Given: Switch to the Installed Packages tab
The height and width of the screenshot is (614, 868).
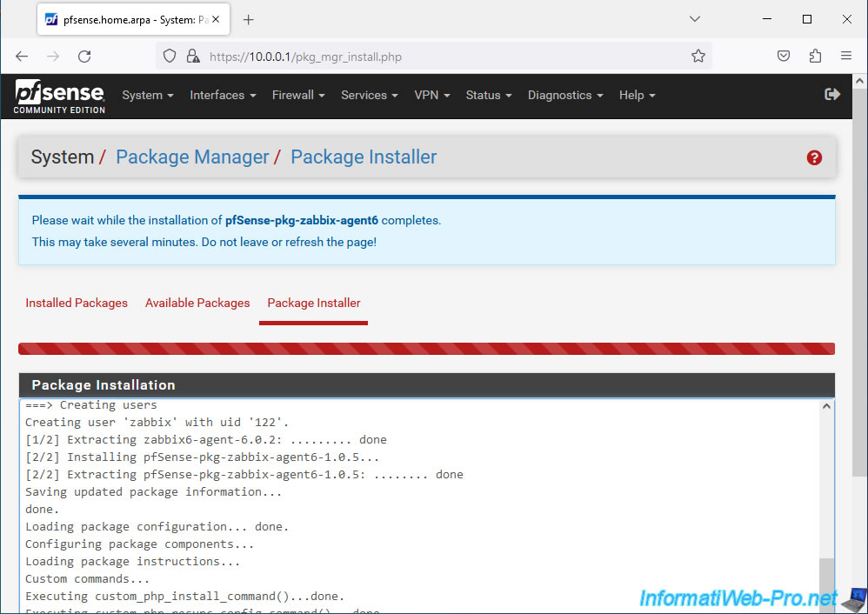Looking at the screenshot, I should 77,303.
